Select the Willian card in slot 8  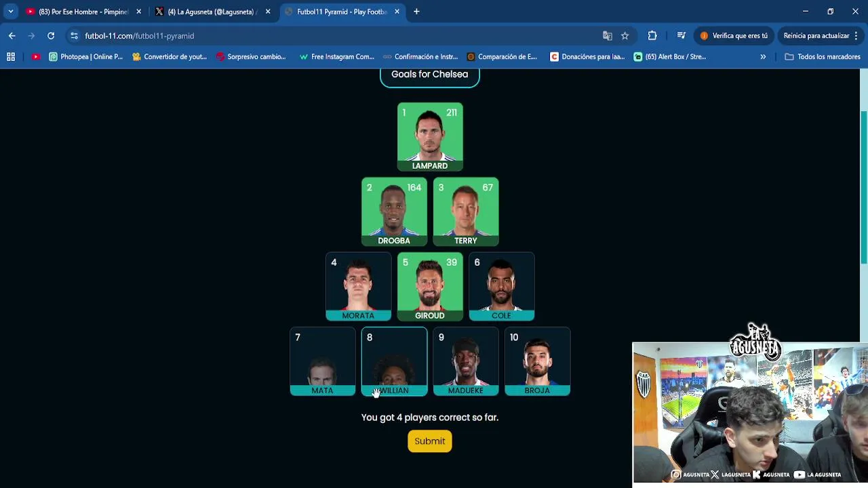tap(394, 361)
